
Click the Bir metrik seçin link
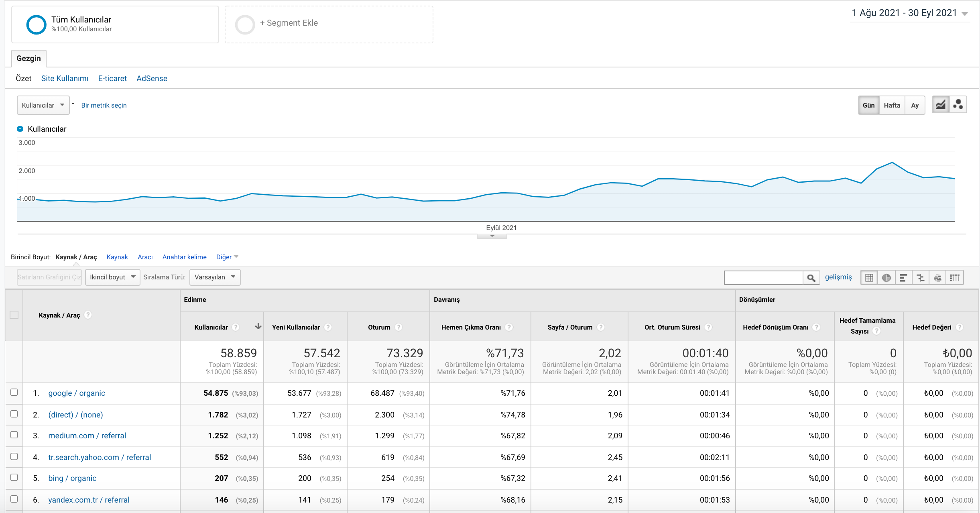(x=104, y=106)
